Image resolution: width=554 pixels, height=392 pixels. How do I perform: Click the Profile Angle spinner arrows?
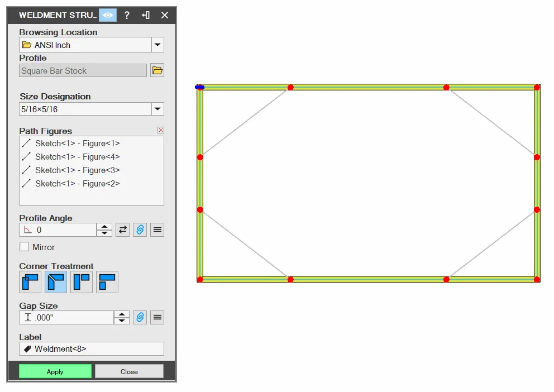(x=104, y=230)
